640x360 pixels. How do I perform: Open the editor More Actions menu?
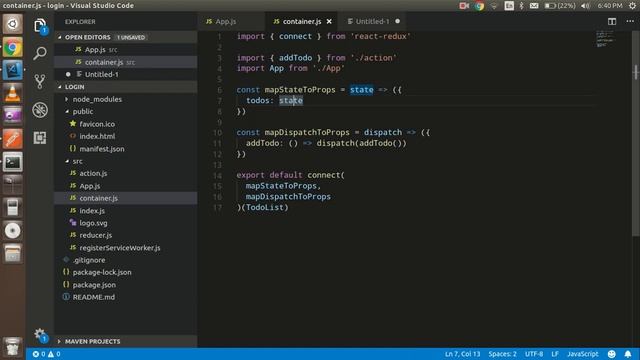coord(630,21)
